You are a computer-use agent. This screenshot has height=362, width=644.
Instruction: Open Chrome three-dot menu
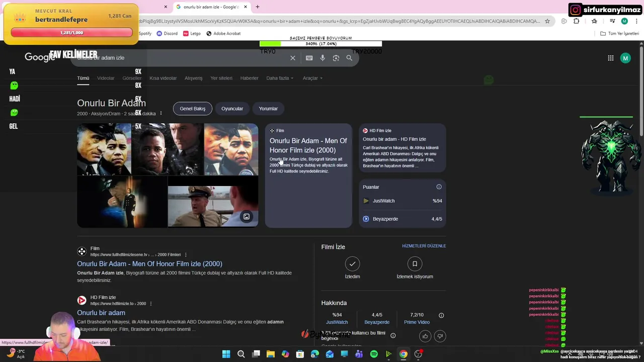pyautogui.click(x=637, y=21)
